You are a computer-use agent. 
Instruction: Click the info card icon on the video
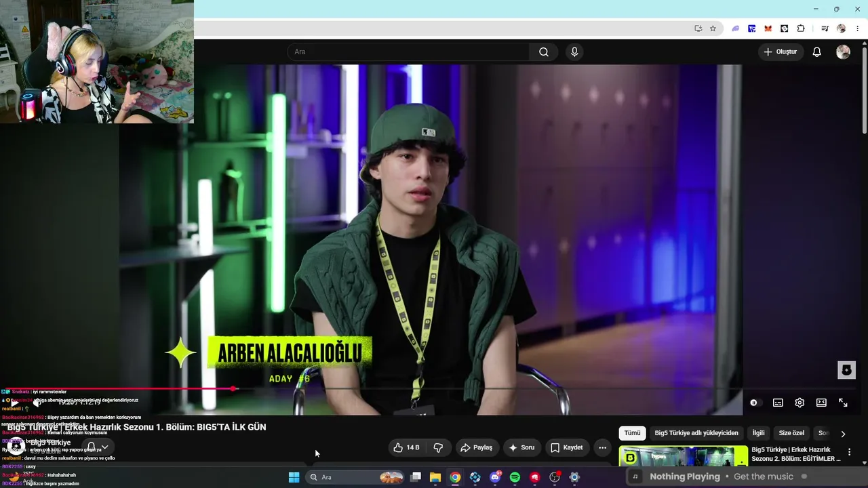click(846, 370)
